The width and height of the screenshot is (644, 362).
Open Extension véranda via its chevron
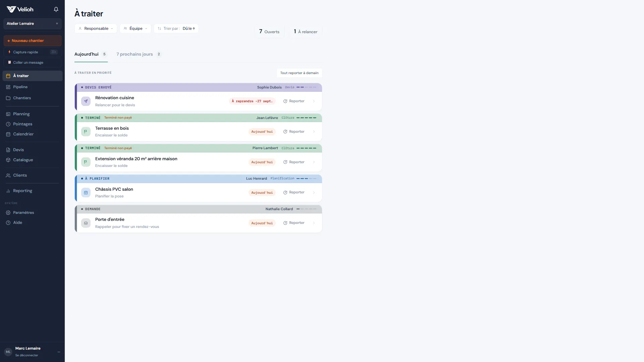[x=314, y=162]
